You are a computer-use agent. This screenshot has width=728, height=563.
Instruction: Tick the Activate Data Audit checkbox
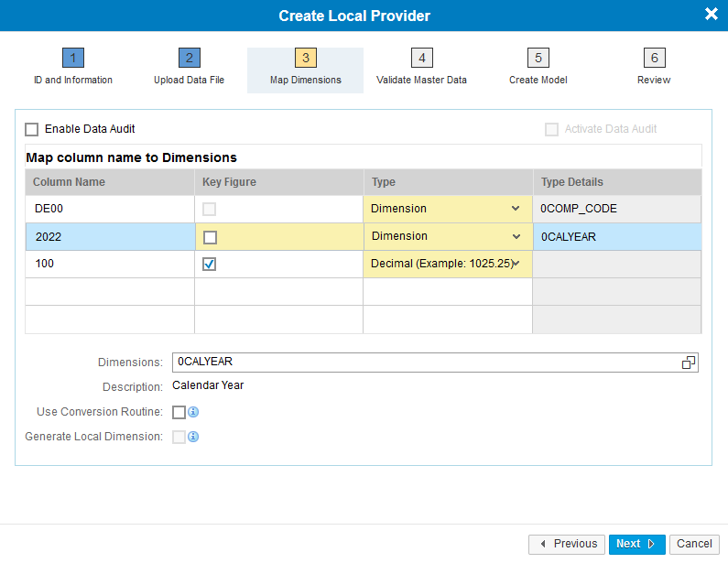coord(551,129)
